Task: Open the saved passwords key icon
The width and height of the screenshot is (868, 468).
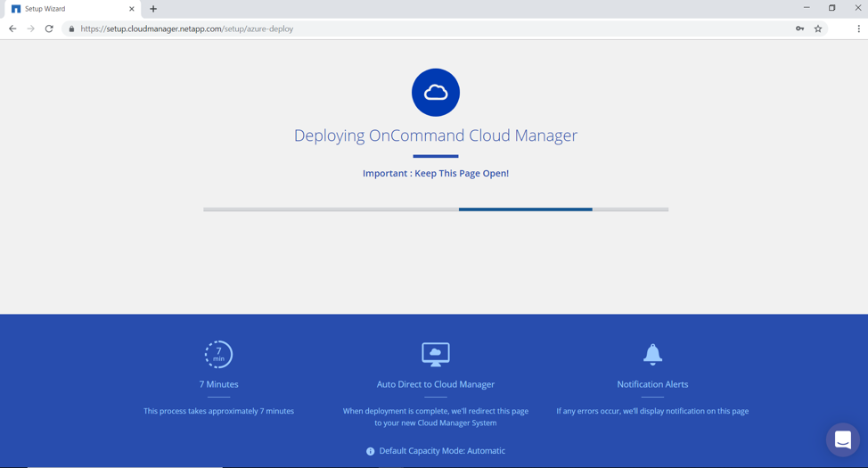Action: pos(799,29)
